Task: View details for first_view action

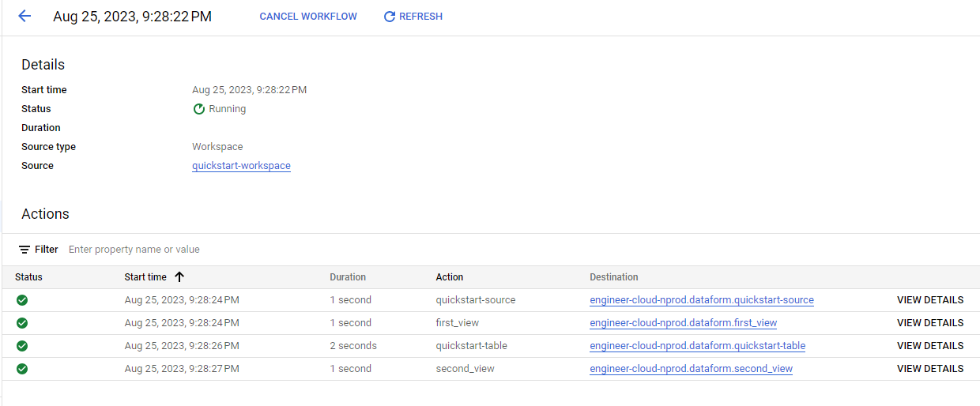Action: 930,323
